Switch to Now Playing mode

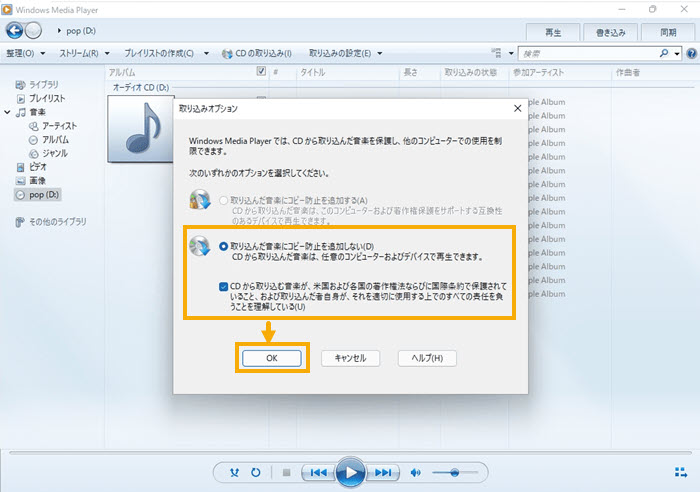coord(681,472)
